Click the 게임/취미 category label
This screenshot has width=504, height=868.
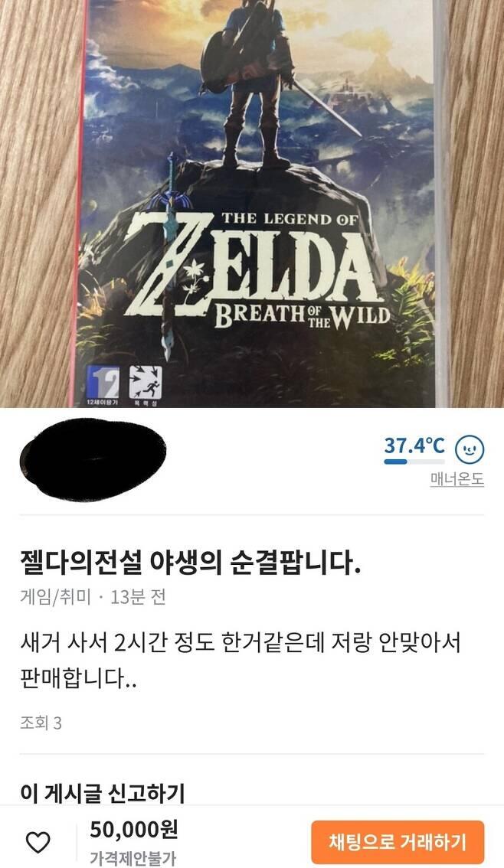click(55, 597)
